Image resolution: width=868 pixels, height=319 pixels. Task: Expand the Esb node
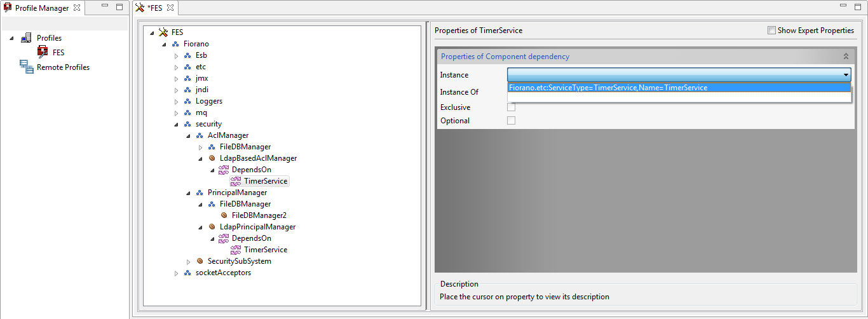[177, 56]
